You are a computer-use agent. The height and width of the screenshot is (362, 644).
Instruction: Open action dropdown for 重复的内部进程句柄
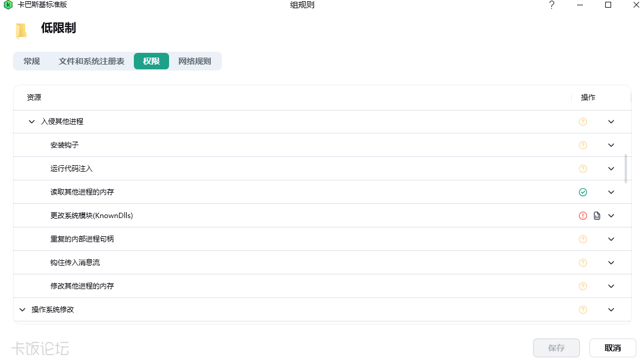[x=611, y=239]
